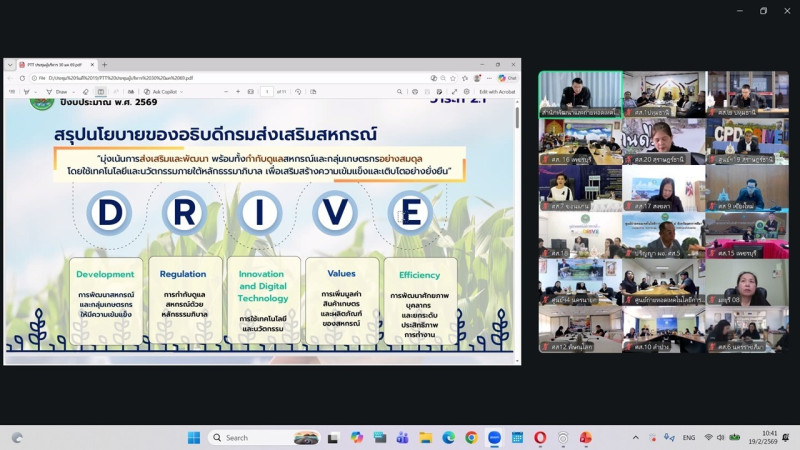This screenshot has height=450, width=800.
Task: Open a new browser tab
Action: point(104,65)
